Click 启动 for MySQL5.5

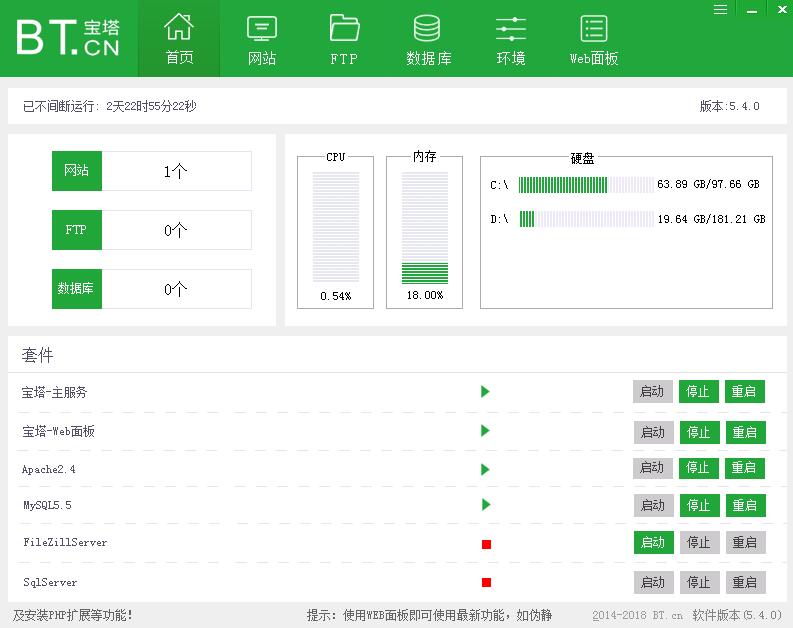pos(653,505)
